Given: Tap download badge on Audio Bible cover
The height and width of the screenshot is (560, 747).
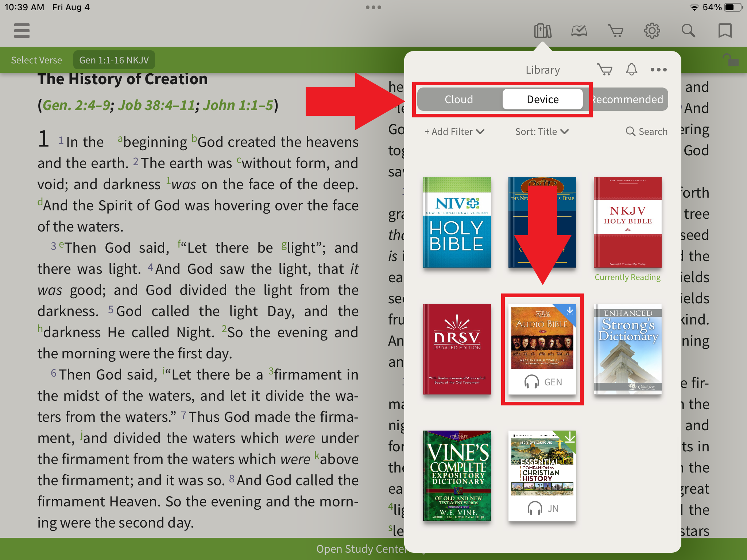Looking at the screenshot, I should (x=570, y=311).
